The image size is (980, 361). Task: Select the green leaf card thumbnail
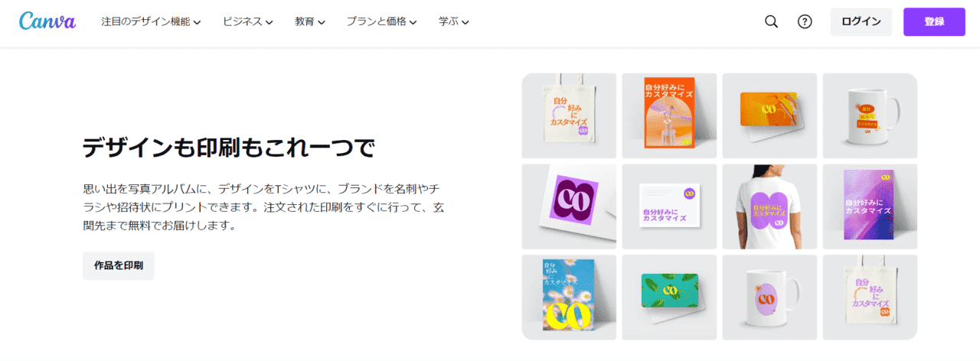point(669,298)
